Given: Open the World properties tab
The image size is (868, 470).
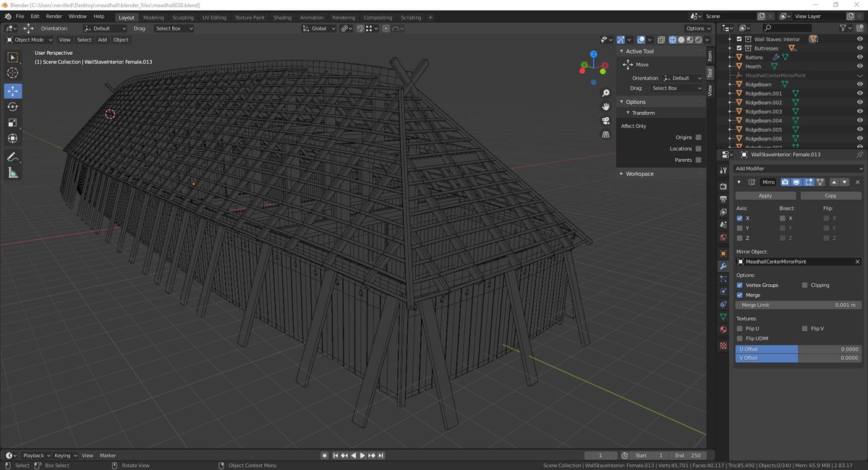Looking at the screenshot, I should pos(723,237).
